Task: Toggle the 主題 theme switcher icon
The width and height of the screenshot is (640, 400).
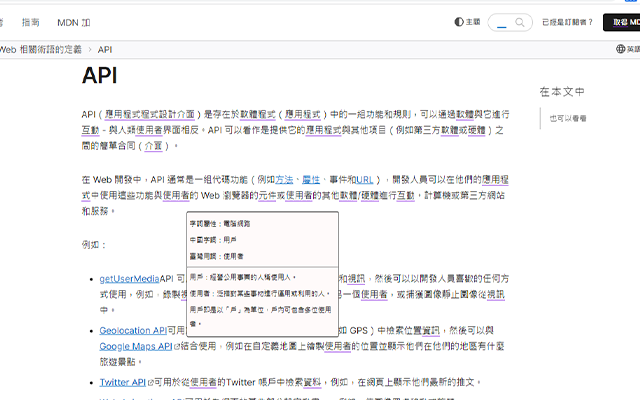Action: tap(459, 22)
